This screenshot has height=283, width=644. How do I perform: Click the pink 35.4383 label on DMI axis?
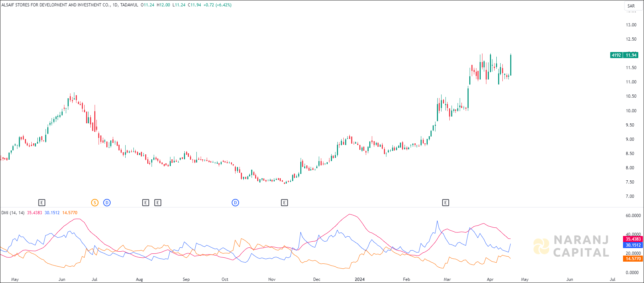pos(633,239)
